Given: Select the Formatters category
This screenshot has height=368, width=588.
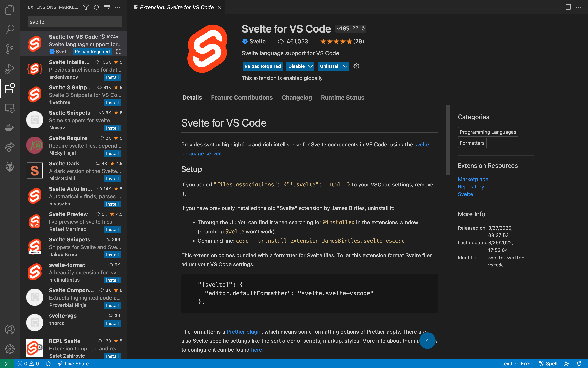Looking at the screenshot, I should click(472, 143).
